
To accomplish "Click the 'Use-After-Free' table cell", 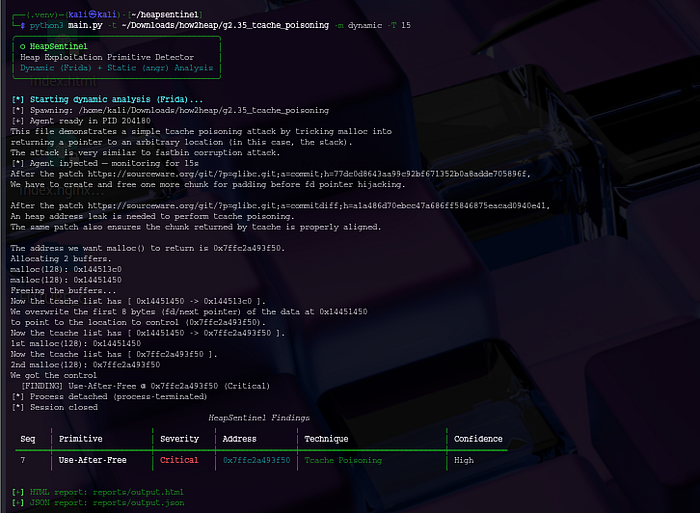I will click(x=93, y=460).
